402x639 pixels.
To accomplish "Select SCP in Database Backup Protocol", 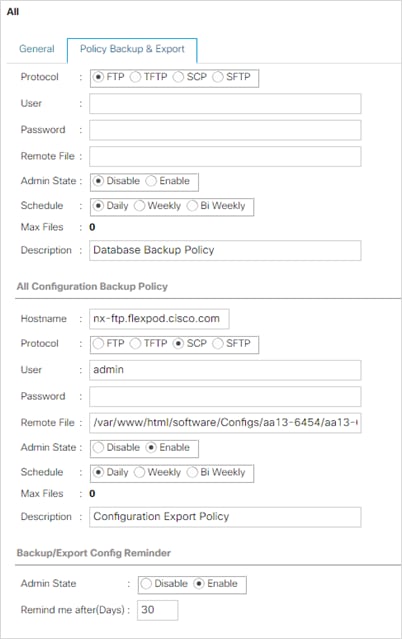I will tap(178, 77).
